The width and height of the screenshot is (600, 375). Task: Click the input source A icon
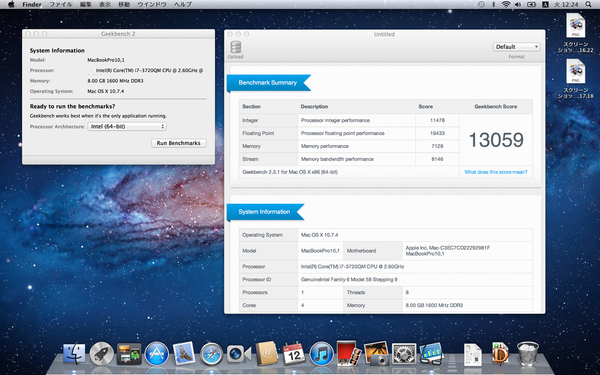click(545, 4)
